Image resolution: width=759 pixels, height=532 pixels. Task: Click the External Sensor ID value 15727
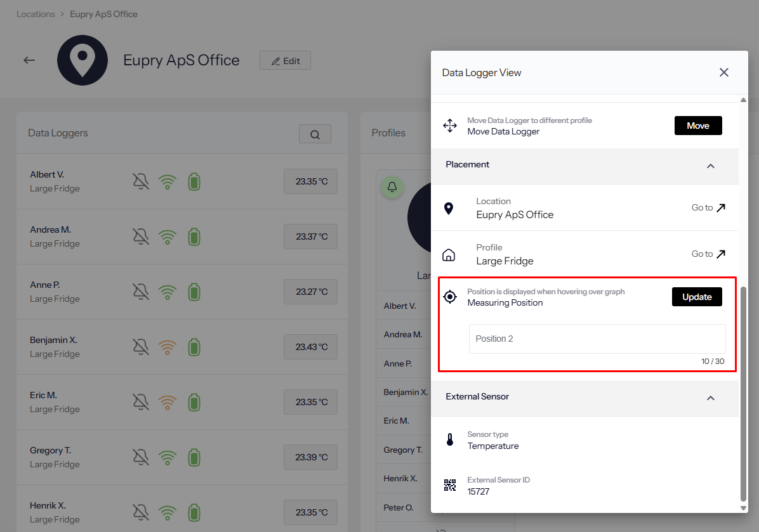click(478, 491)
